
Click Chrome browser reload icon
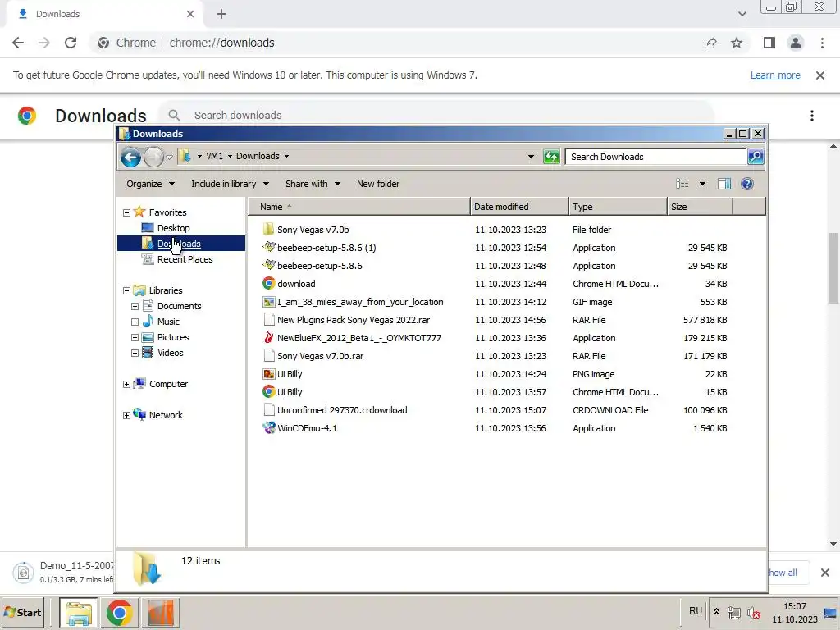pyautogui.click(x=71, y=43)
